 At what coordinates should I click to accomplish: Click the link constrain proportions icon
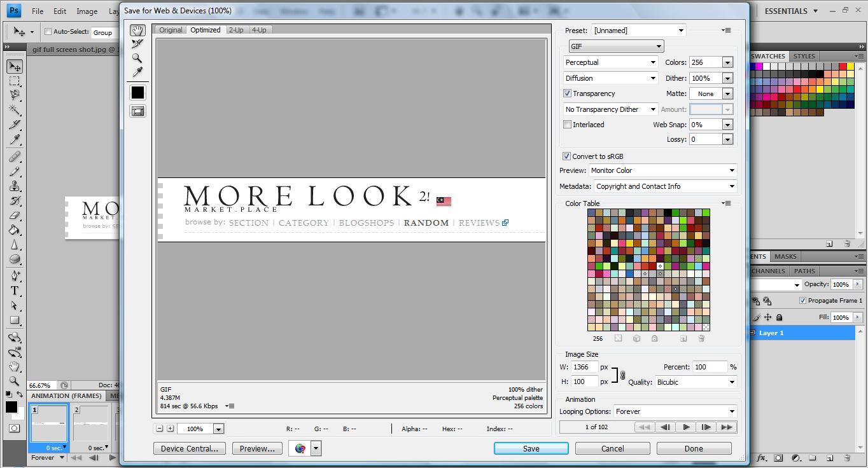click(622, 375)
